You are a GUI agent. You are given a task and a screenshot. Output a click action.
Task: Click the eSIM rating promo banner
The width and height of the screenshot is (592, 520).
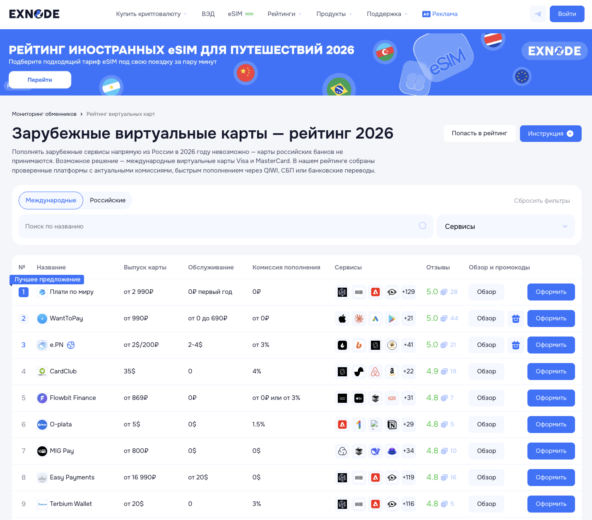click(x=296, y=62)
